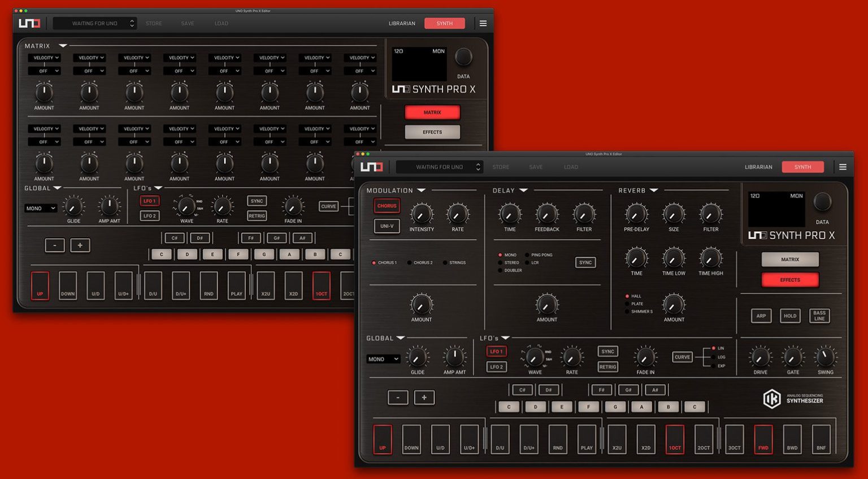Enable the HOLD function
Viewport: 868px width, 479px height.
coord(790,316)
